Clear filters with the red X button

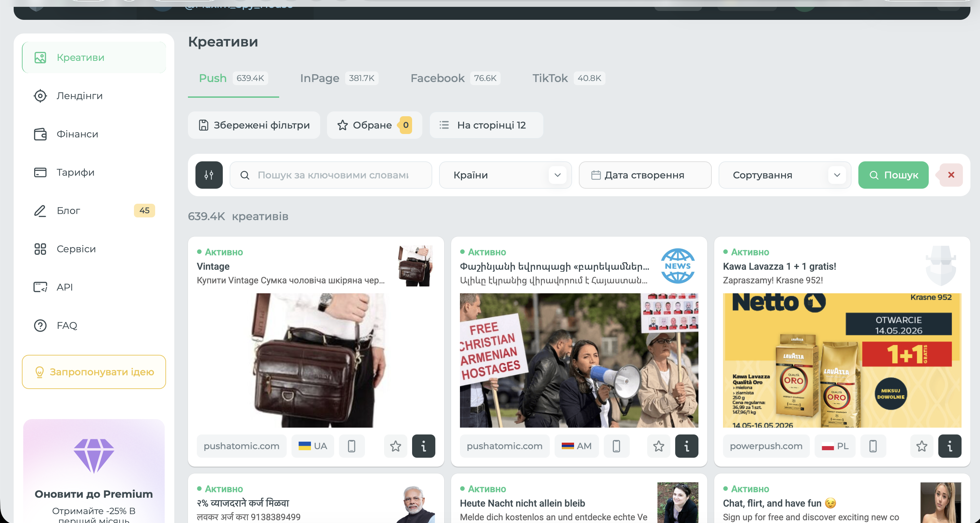click(x=951, y=175)
